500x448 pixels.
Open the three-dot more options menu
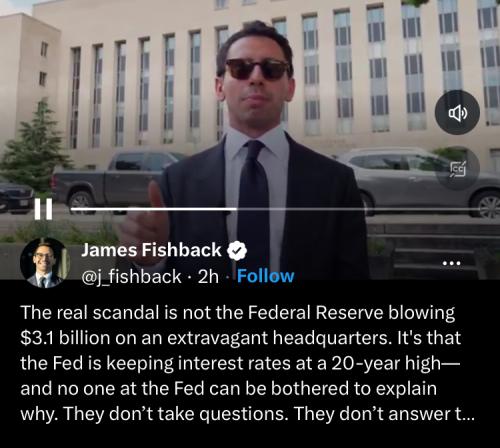tap(452, 263)
